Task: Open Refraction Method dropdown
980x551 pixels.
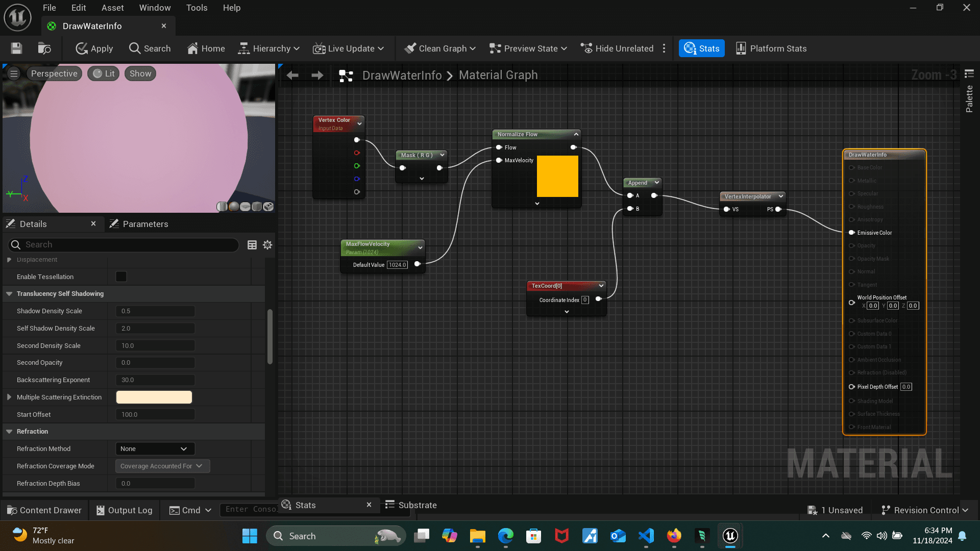Action: (155, 449)
